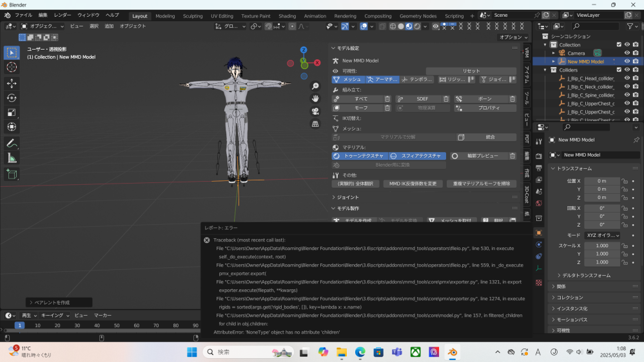Image resolution: width=644 pixels, height=362 pixels.
Task: Click the viewport zoom magnifier icon
Action: pos(315,86)
